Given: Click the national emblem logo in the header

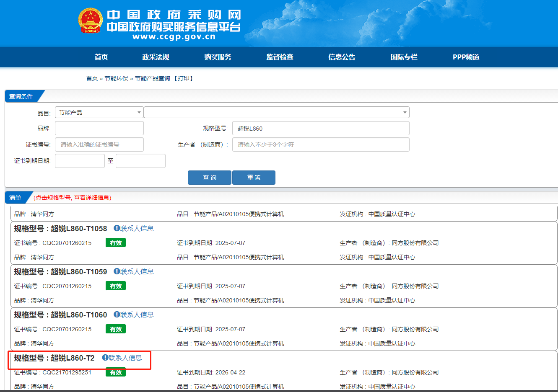Looking at the screenshot, I should 91,21.
